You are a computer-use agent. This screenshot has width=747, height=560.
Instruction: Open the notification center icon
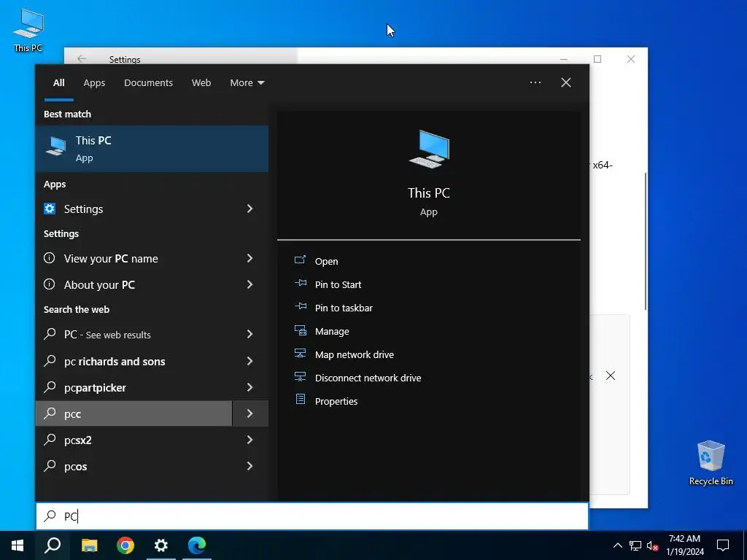pyautogui.click(x=723, y=545)
